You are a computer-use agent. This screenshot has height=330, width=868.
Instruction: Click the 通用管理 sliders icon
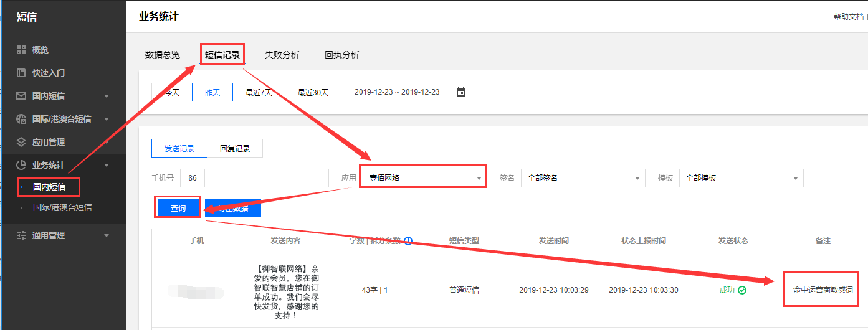coord(21,235)
